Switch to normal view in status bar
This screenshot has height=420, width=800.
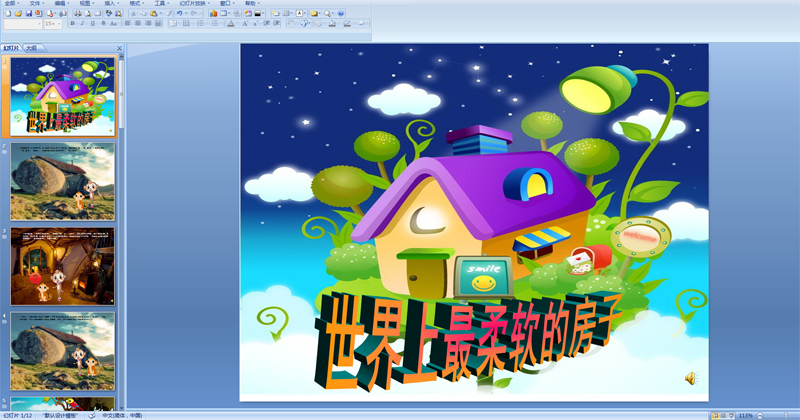[715, 416]
